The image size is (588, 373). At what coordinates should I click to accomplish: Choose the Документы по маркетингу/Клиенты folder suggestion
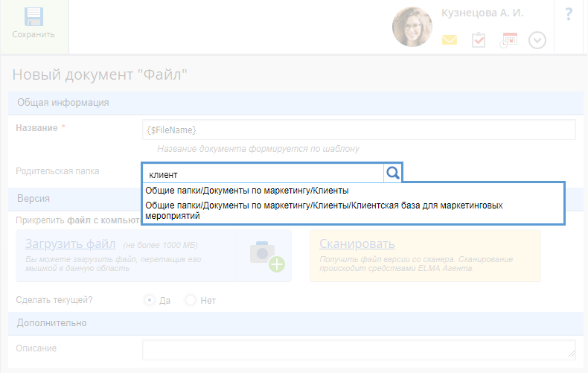(247, 191)
